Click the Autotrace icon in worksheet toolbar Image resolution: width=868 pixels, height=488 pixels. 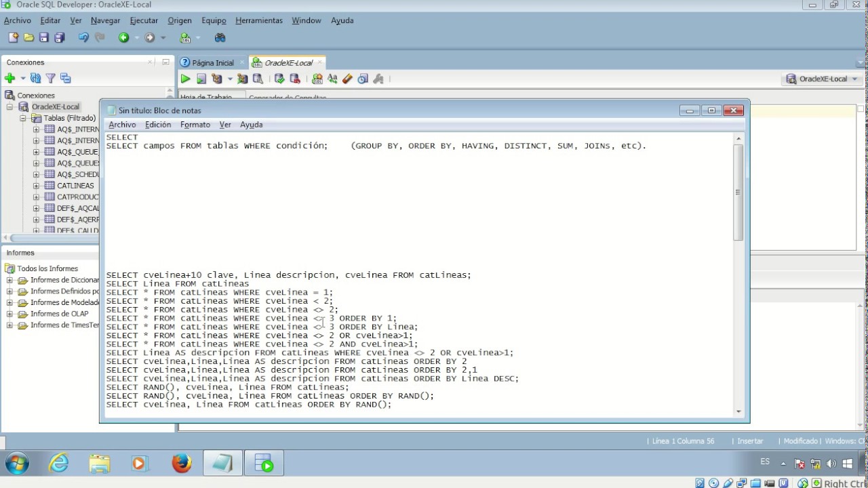tap(242, 79)
